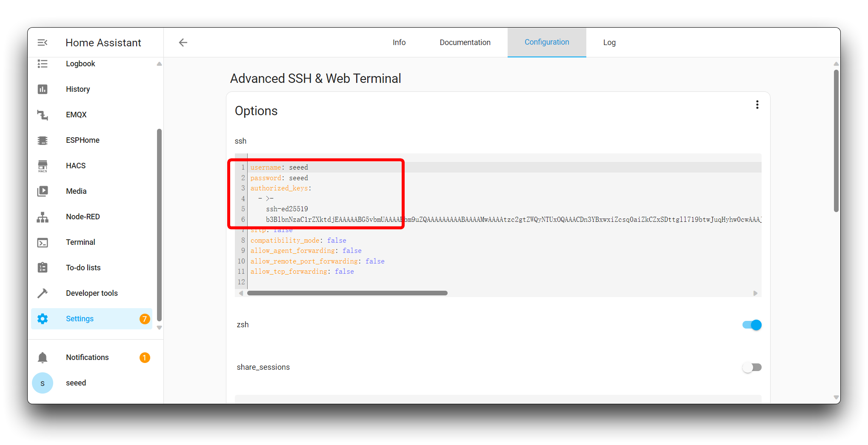Click the EMQX sidebar icon
Image resolution: width=868 pixels, height=445 pixels.
click(x=43, y=115)
